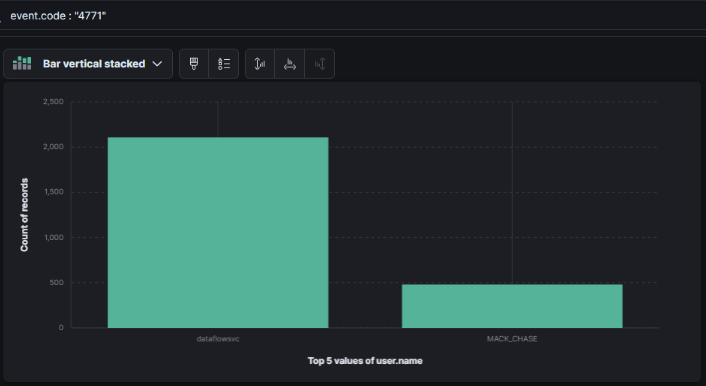This screenshot has width=706, height=386.
Task: Click the MACK_CHASE axis label
Action: point(512,339)
